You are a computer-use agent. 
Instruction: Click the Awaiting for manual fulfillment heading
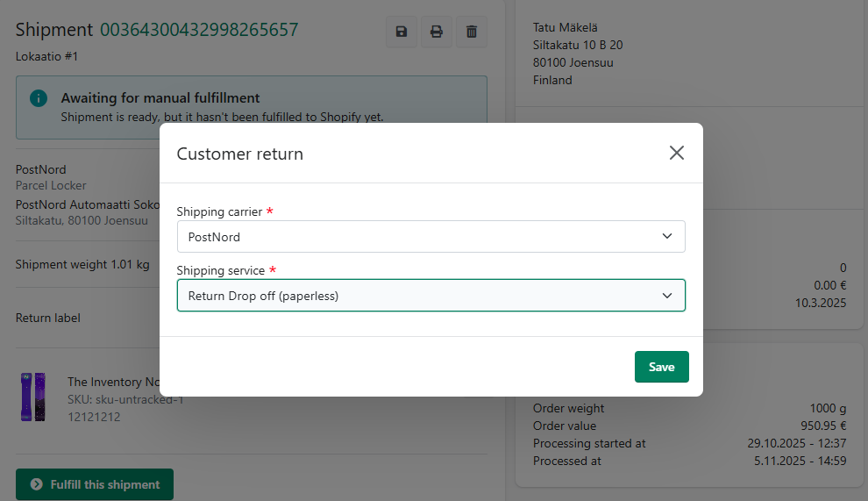point(160,98)
